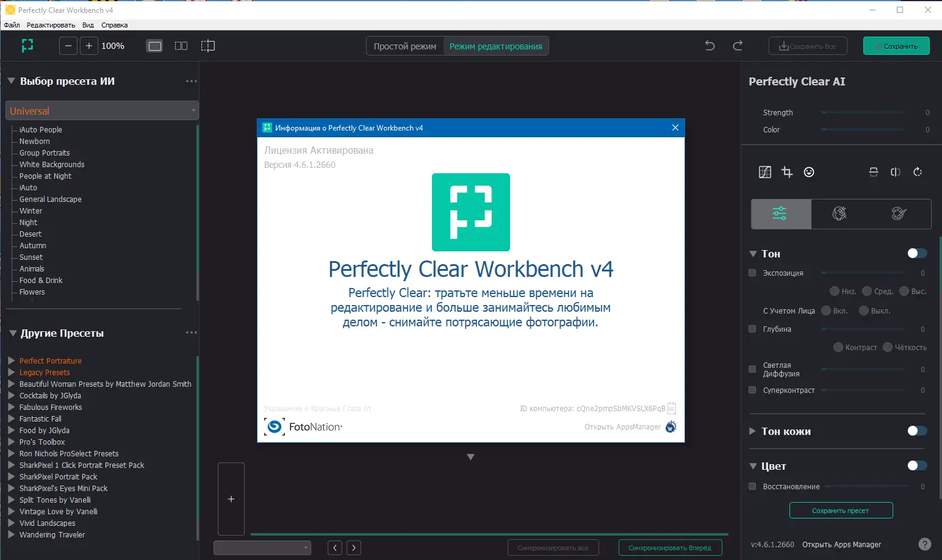Collapse the filmstrip using the down arrow

pos(470,457)
